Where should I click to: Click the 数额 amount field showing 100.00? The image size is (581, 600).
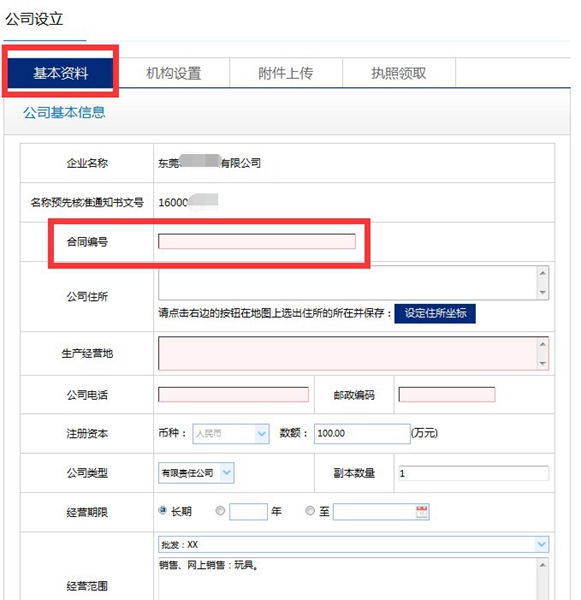pyautogui.click(x=362, y=434)
